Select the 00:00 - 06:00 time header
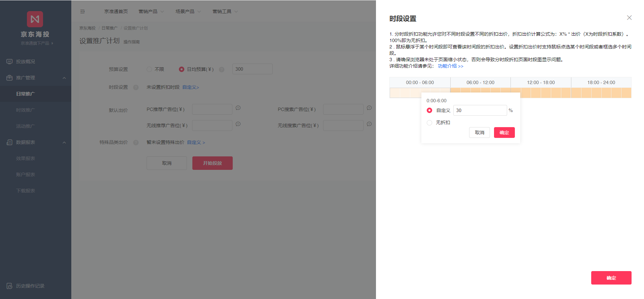The width and height of the screenshot is (644, 299). point(420,82)
